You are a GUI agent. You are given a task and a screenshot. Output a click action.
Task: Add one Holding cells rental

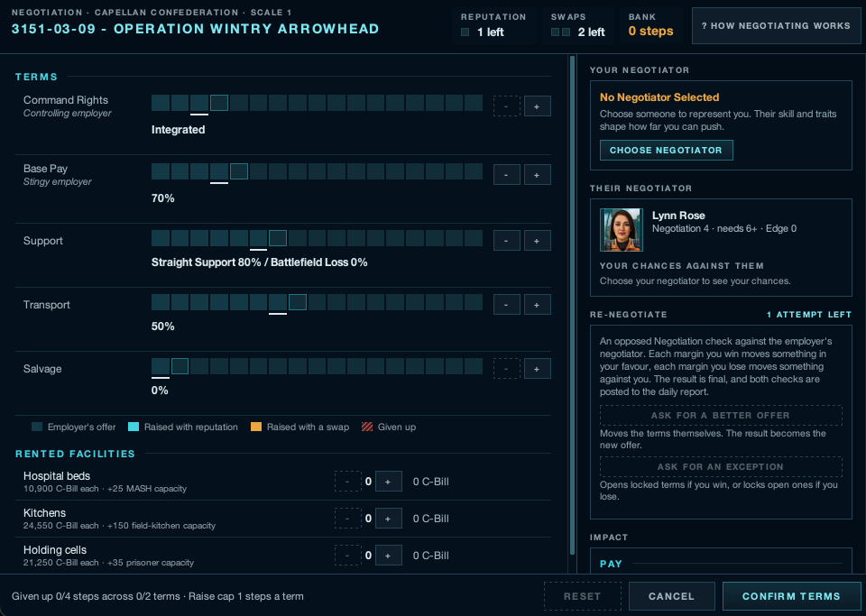pos(388,556)
